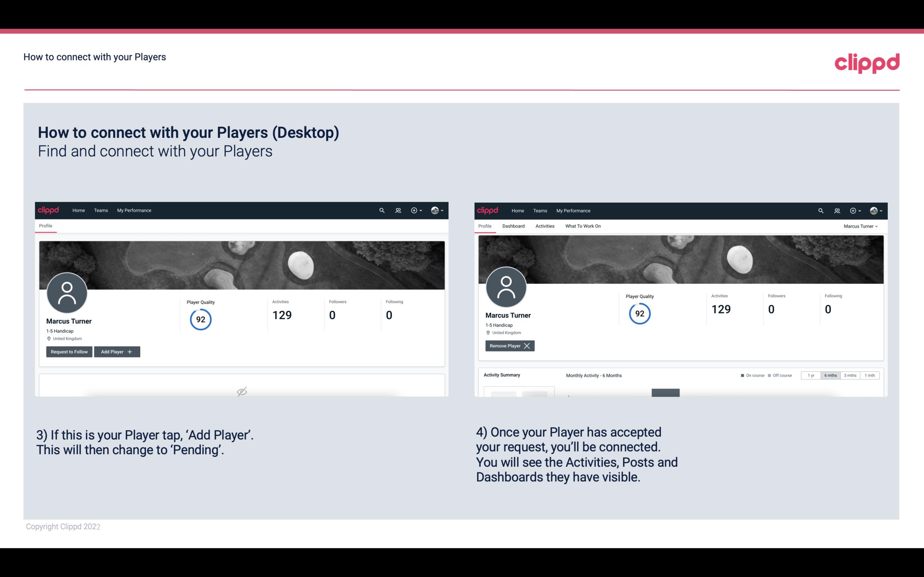924x577 pixels.
Task: Click the search icon in right panel navbar
Action: pos(820,210)
